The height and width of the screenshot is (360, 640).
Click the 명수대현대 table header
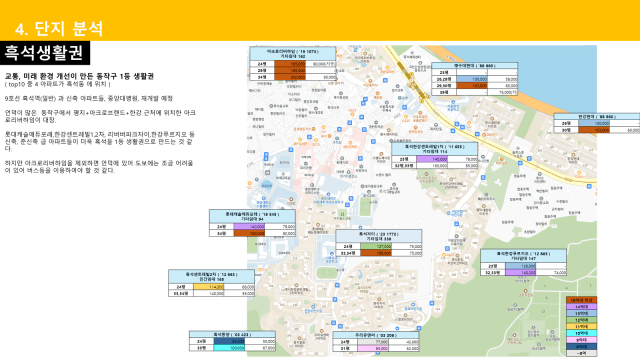pyautogui.click(x=474, y=66)
